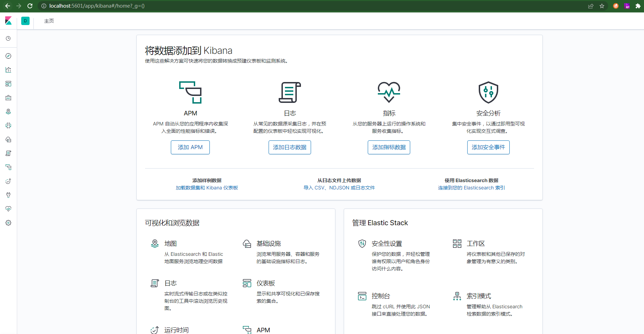This screenshot has height=334, width=644.
Task: Open the 基础设施 title link
Action: coord(269,244)
